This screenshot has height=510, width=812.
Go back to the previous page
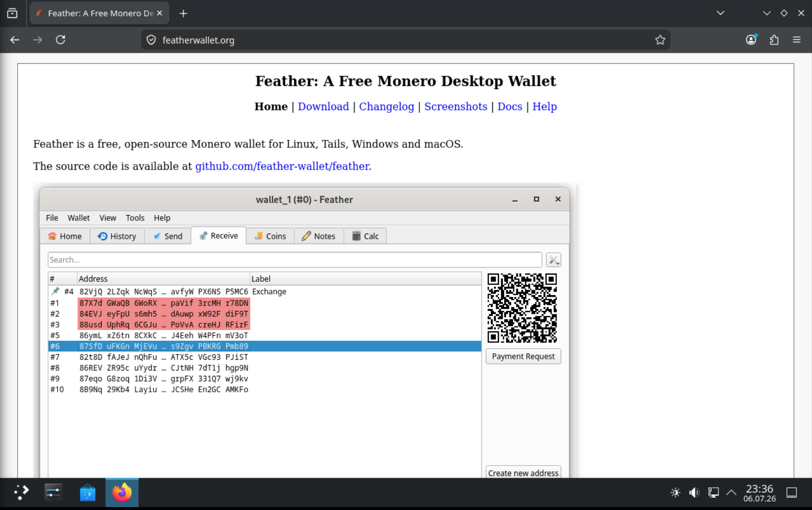point(15,40)
